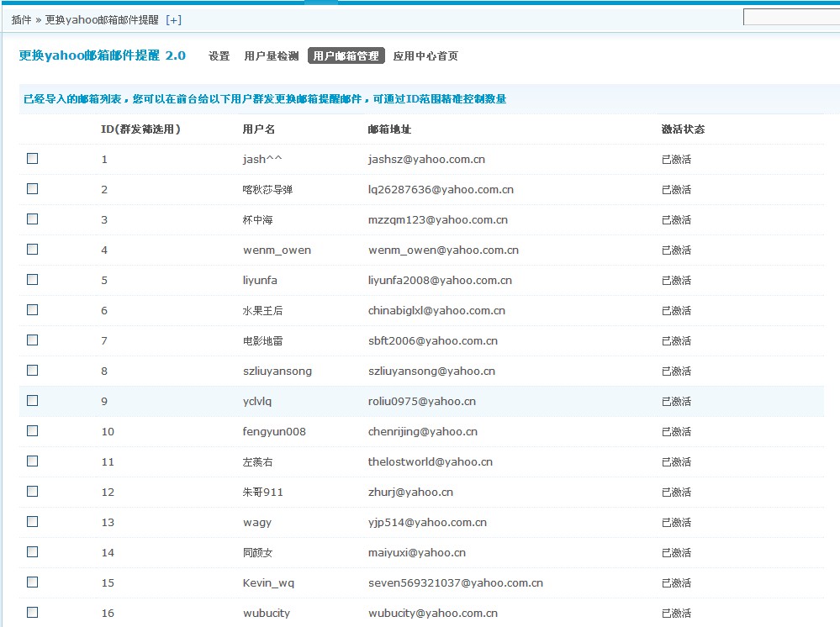Check the box for ID 9 yclvlq
Image resolution: width=840 pixels, height=627 pixels.
[33, 401]
